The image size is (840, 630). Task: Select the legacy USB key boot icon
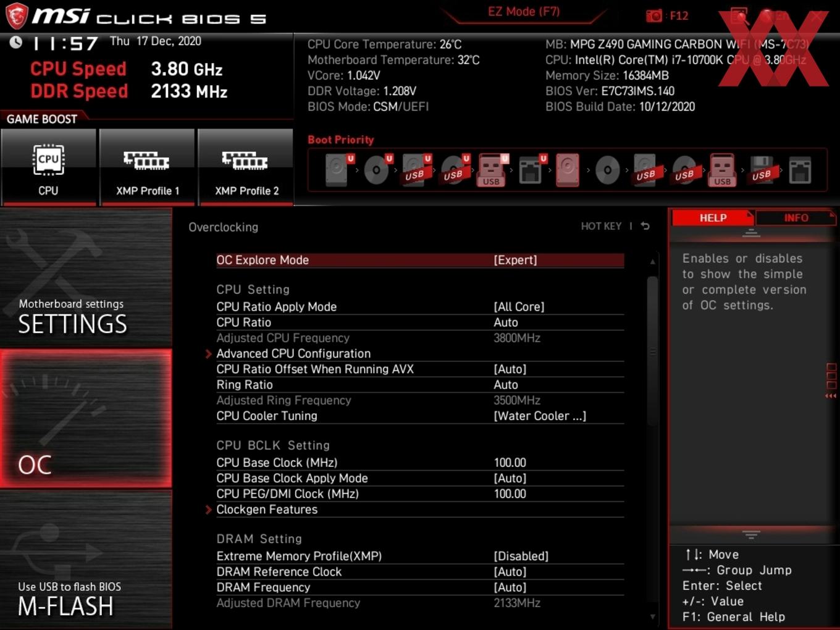pyautogui.click(x=723, y=170)
